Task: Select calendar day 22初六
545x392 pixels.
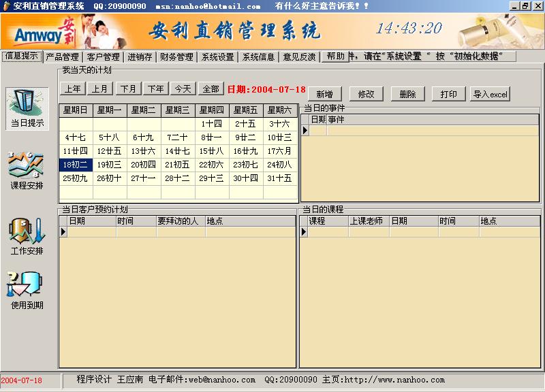Action: click(212, 165)
